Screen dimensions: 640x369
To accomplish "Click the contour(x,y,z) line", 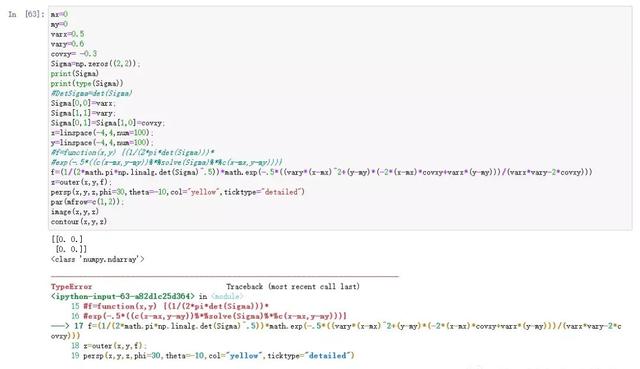I will (79, 221).
